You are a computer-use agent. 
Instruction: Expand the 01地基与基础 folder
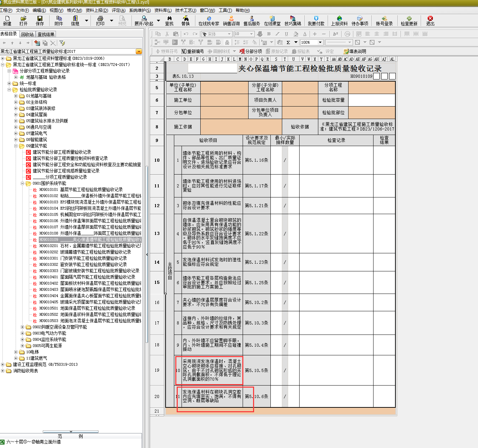tap(16, 96)
